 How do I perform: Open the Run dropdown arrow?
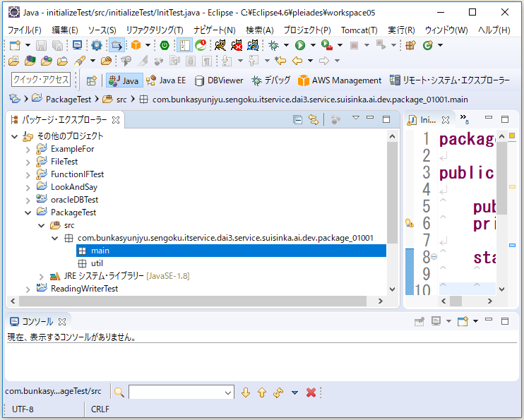313,45
